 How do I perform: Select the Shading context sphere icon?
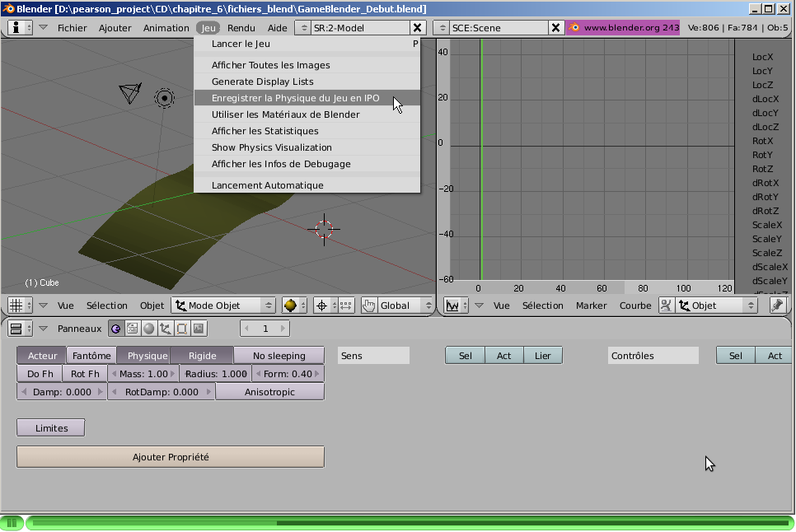tap(148, 329)
